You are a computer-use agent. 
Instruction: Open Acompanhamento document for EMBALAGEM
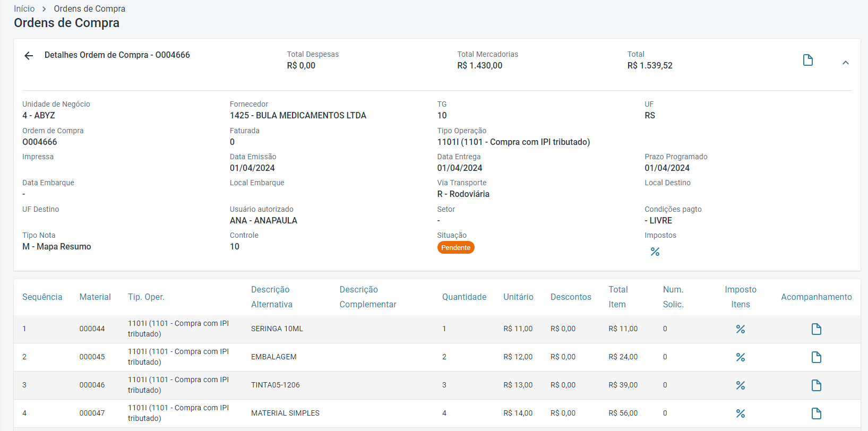click(x=816, y=357)
